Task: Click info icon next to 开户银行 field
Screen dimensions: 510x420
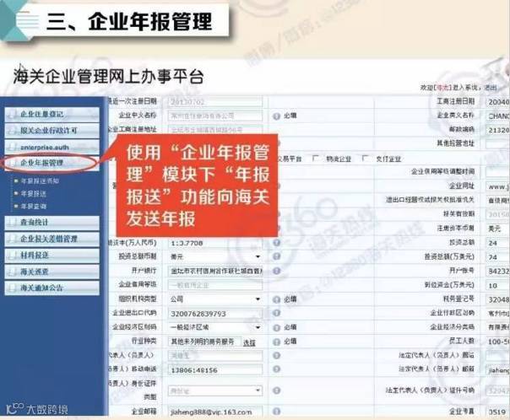Action: point(276,271)
